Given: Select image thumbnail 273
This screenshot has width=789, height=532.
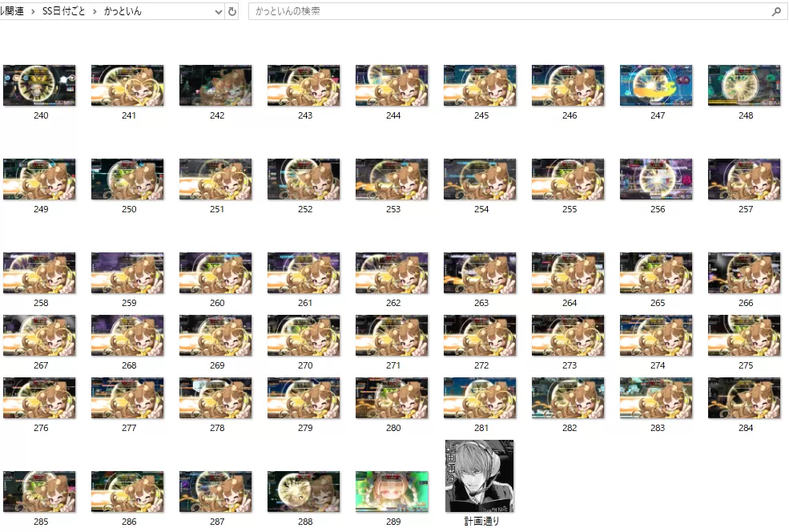Looking at the screenshot, I should [x=568, y=335].
